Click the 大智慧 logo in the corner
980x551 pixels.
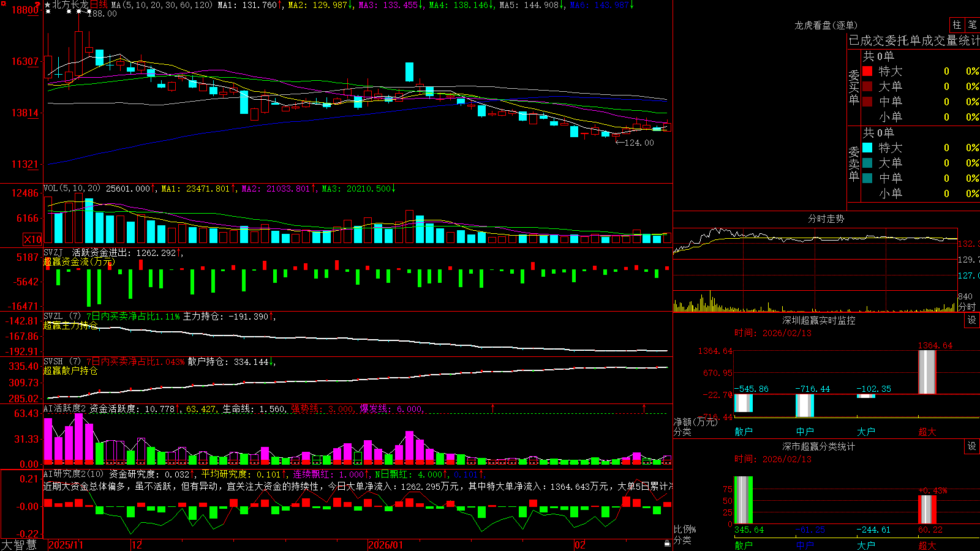coord(19,545)
